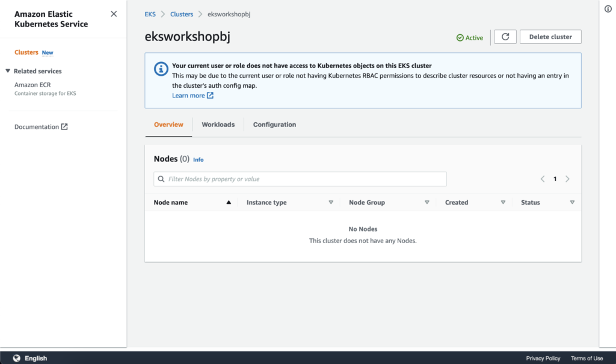Viewport: 616px width, 364px height.
Task: Open the Terms of Use footer link
Action: coord(587,358)
